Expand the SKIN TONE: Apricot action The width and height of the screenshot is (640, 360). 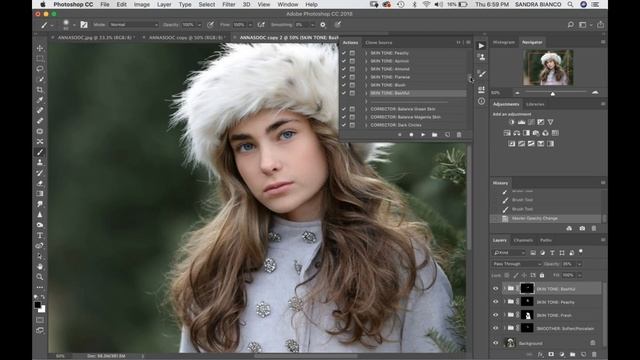pyautogui.click(x=366, y=61)
